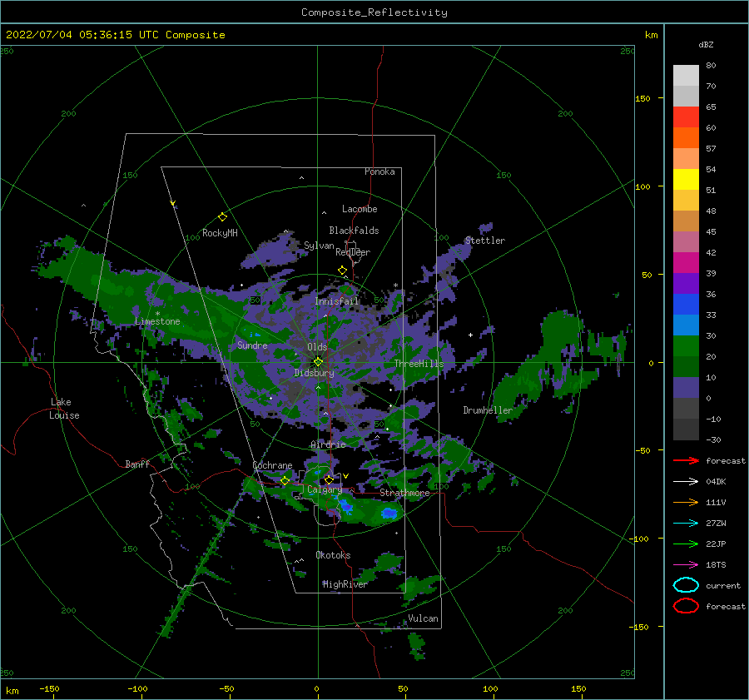
Task: Click the white plus marker east of ThreeHills
Action: [470, 335]
